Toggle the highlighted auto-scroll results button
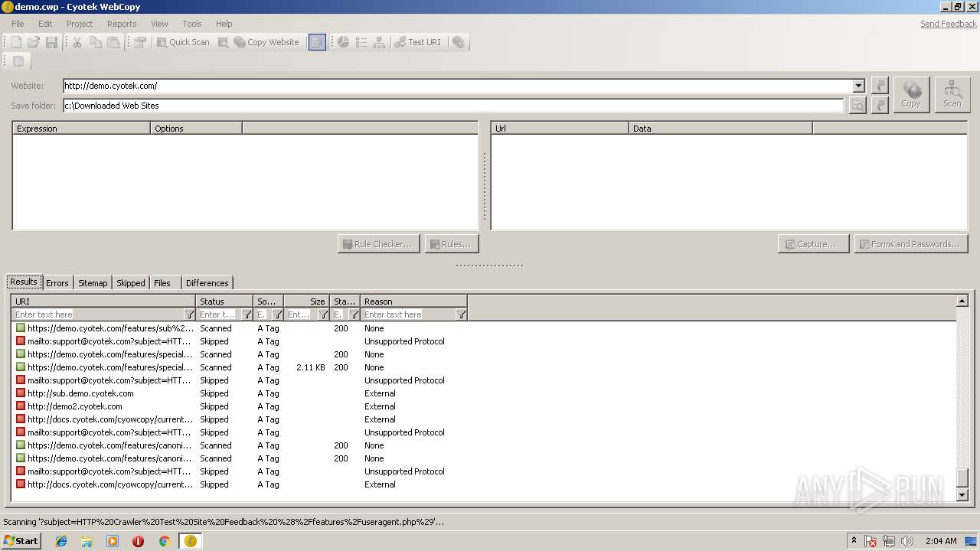Screen dimensions: 980x551 click(317, 42)
